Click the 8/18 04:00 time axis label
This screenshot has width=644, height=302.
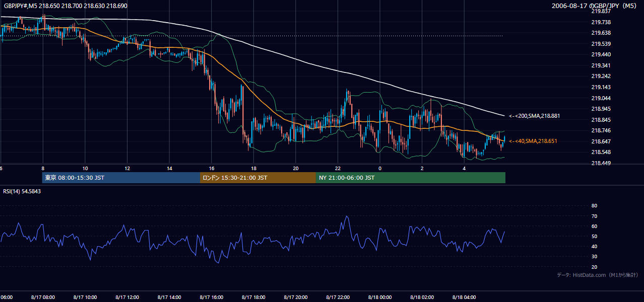pyautogui.click(x=464, y=297)
